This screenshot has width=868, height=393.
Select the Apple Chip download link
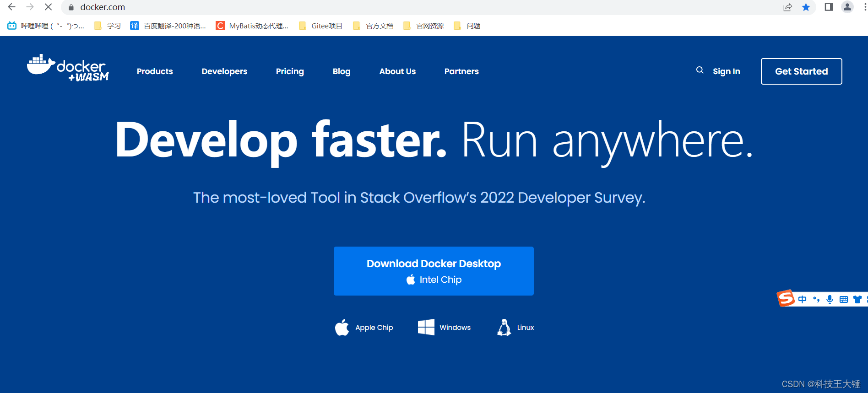(364, 327)
